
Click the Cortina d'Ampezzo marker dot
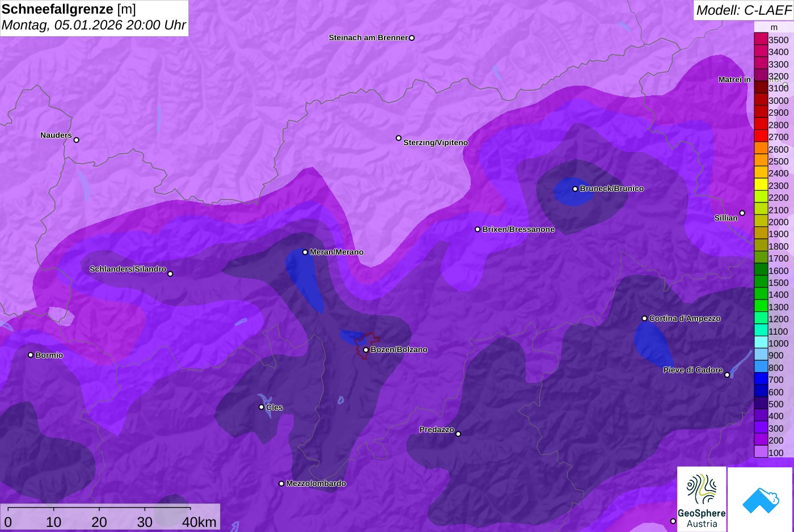(x=644, y=319)
